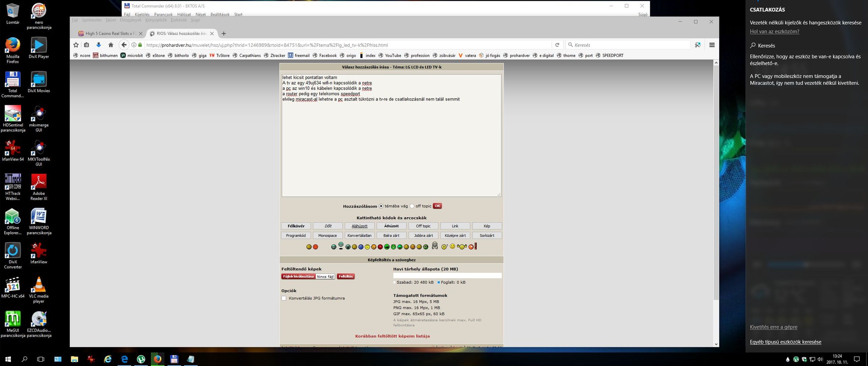Open uTorrent from the taskbar

[141, 359]
